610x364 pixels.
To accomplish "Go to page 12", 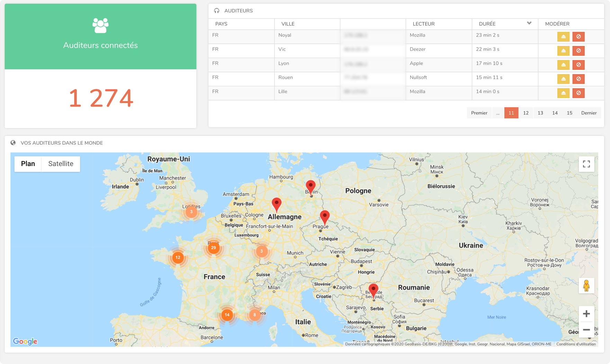I will pos(526,113).
